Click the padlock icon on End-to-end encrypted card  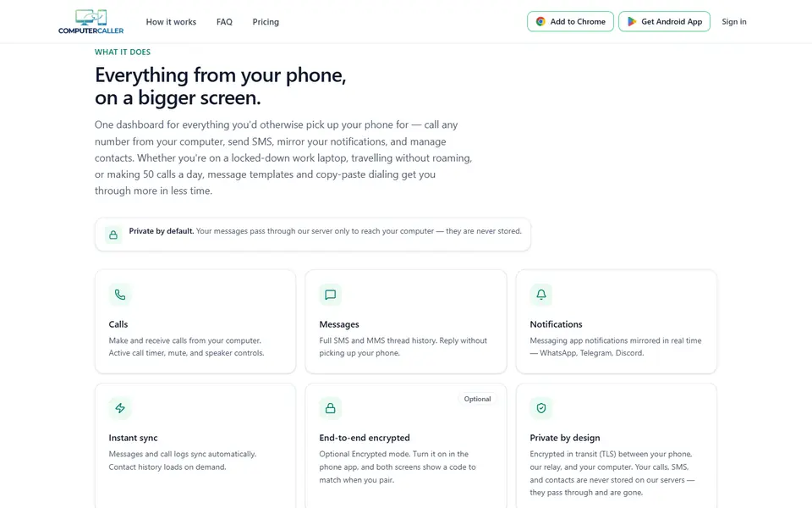click(x=331, y=408)
